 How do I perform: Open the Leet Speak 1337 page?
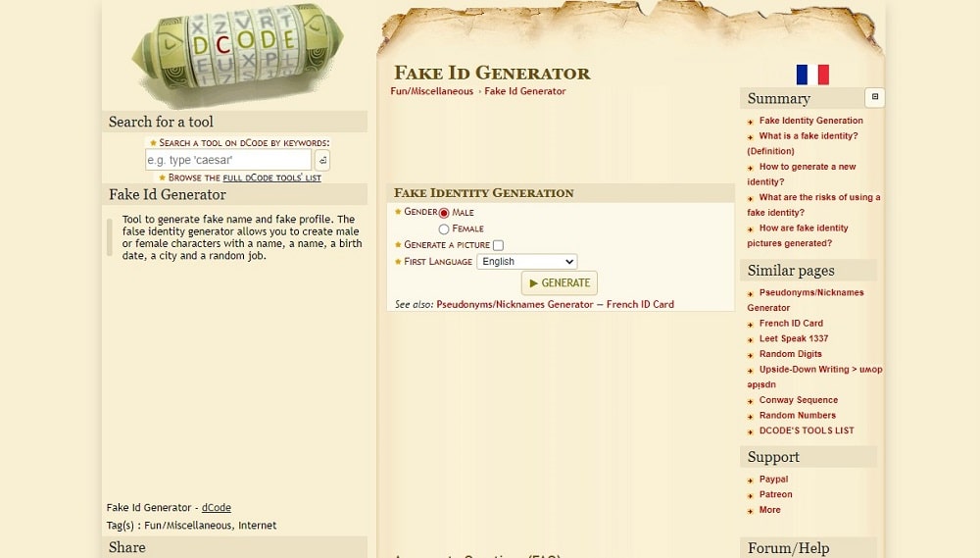point(793,338)
